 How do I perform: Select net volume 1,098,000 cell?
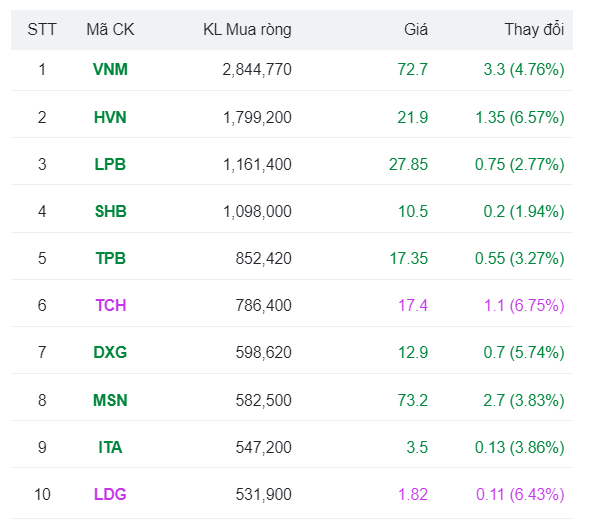pyautogui.click(x=257, y=211)
